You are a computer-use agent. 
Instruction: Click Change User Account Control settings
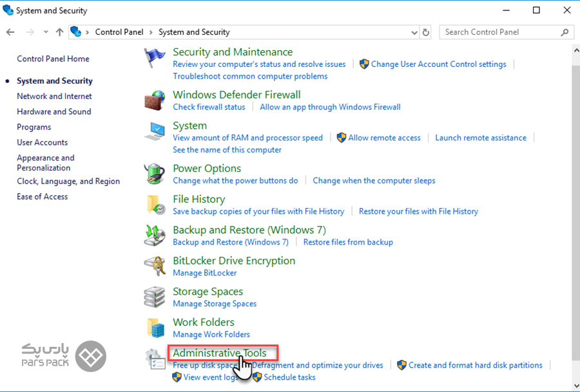point(438,64)
